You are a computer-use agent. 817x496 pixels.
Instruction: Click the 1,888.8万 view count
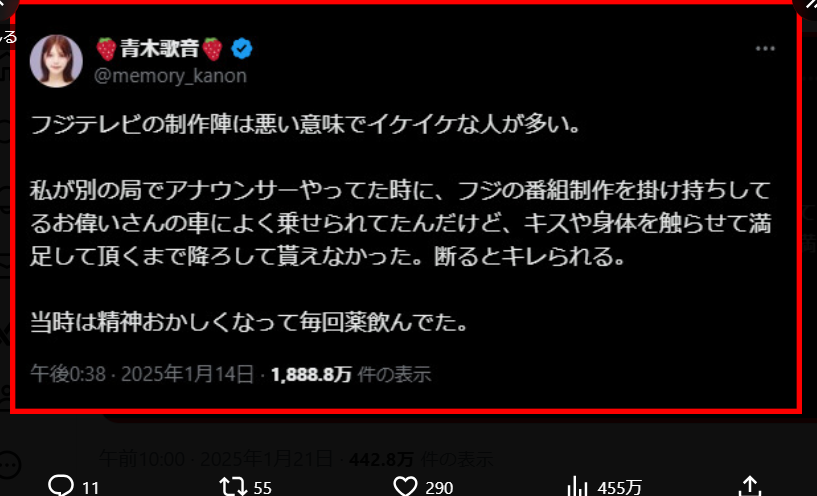click(312, 374)
